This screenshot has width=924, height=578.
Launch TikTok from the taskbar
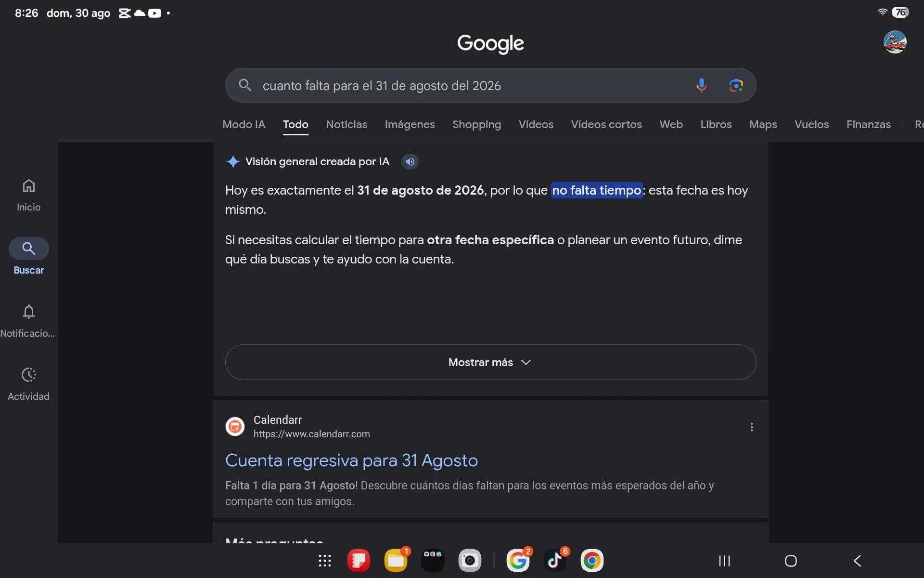555,561
